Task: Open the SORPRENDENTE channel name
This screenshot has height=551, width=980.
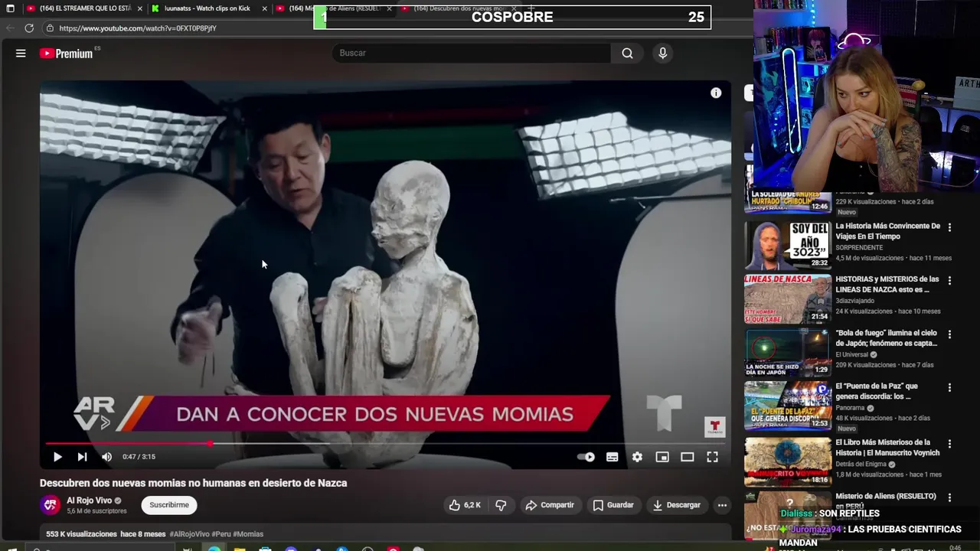Action: (x=859, y=248)
